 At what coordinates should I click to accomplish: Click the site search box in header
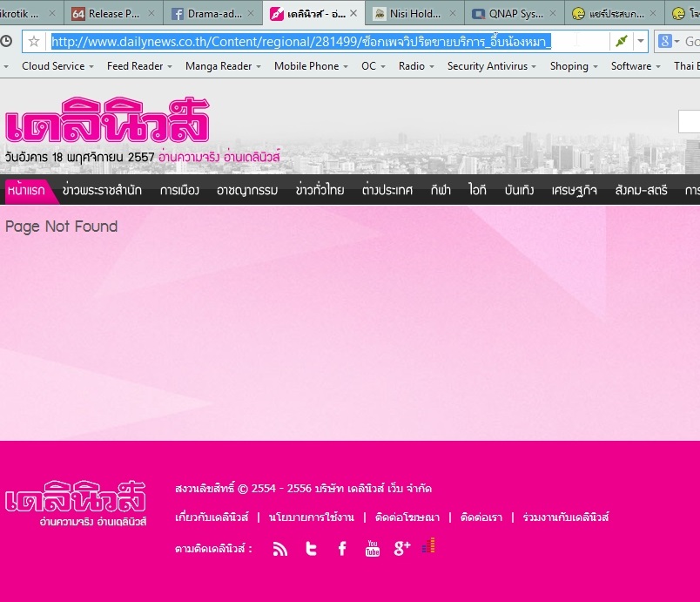coord(689,121)
